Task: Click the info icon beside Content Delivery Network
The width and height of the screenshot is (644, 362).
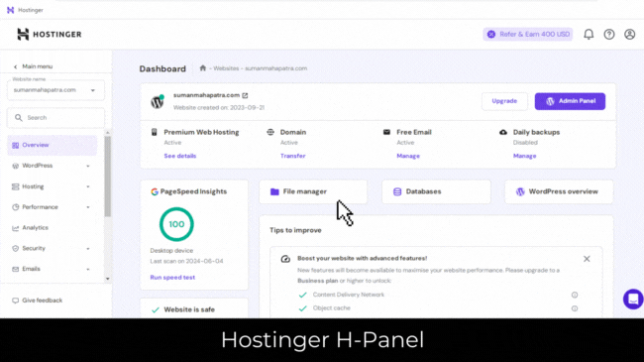Action: pos(575,295)
